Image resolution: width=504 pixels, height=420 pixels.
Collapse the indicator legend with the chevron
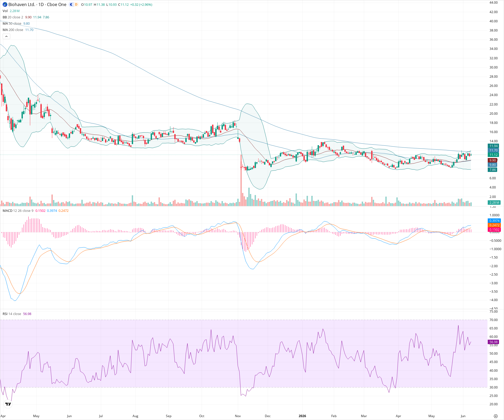pos(6,36)
